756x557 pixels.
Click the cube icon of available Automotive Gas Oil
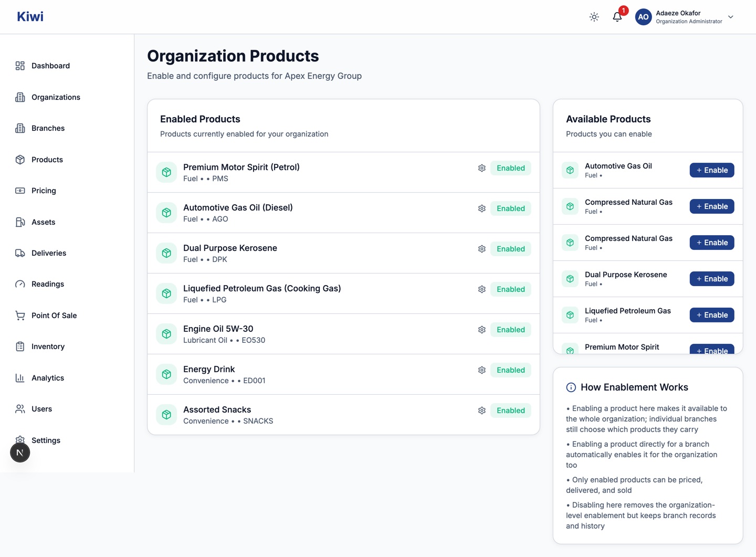570,170
